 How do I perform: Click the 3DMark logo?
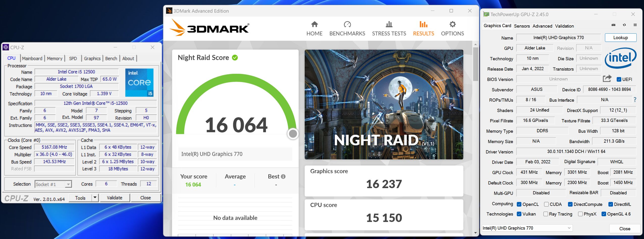pyautogui.click(x=210, y=28)
